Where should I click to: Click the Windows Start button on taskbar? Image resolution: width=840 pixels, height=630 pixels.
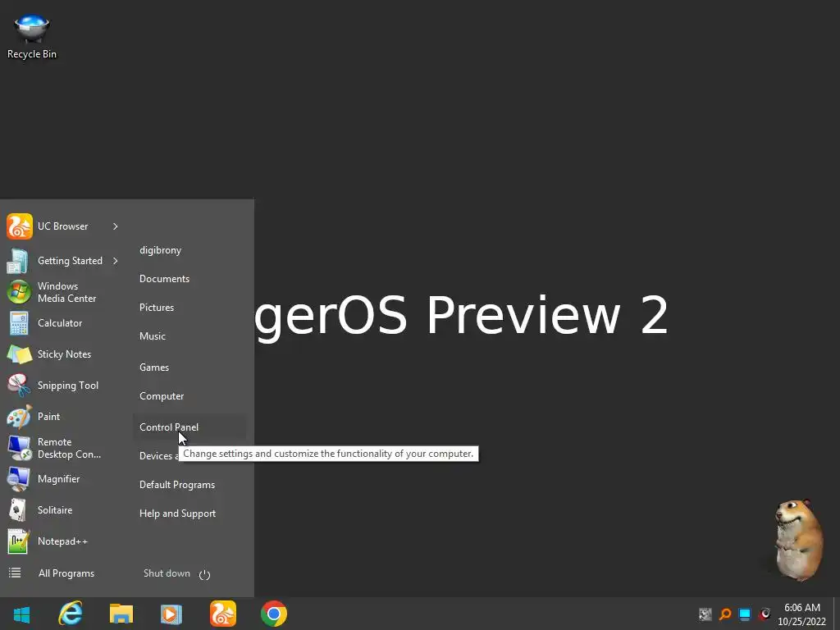pos(21,614)
